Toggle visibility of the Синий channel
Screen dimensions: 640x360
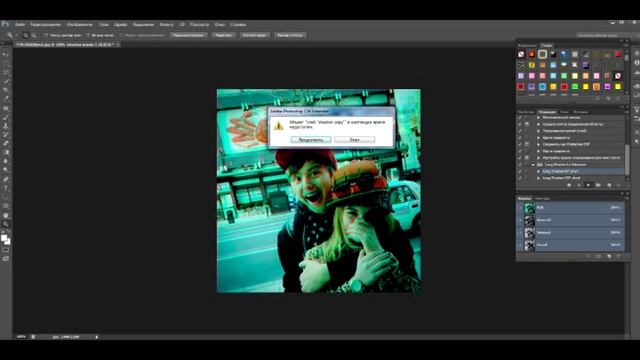tap(520, 245)
